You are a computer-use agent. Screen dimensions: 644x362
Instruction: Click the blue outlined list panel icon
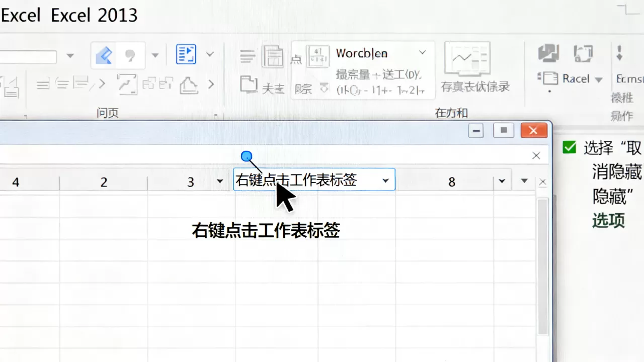click(186, 54)
